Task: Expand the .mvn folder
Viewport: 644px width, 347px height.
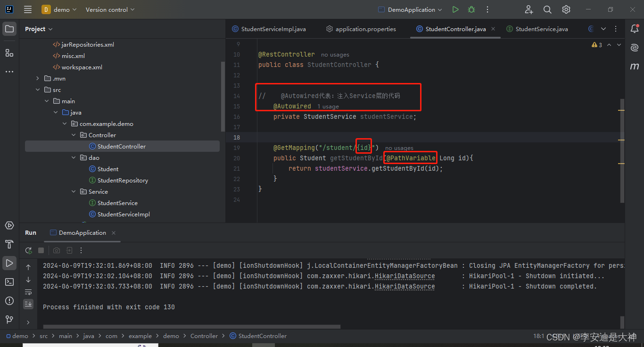Action: (38, 79)
